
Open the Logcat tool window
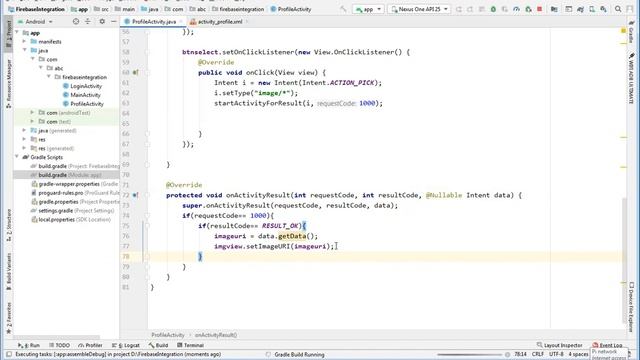(x=126, y=345)
